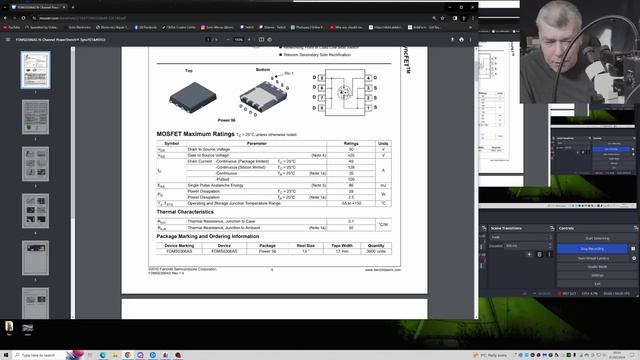
Task: Select page 2 thumbnail in PDF sidebar
Action: click(36, 117)
